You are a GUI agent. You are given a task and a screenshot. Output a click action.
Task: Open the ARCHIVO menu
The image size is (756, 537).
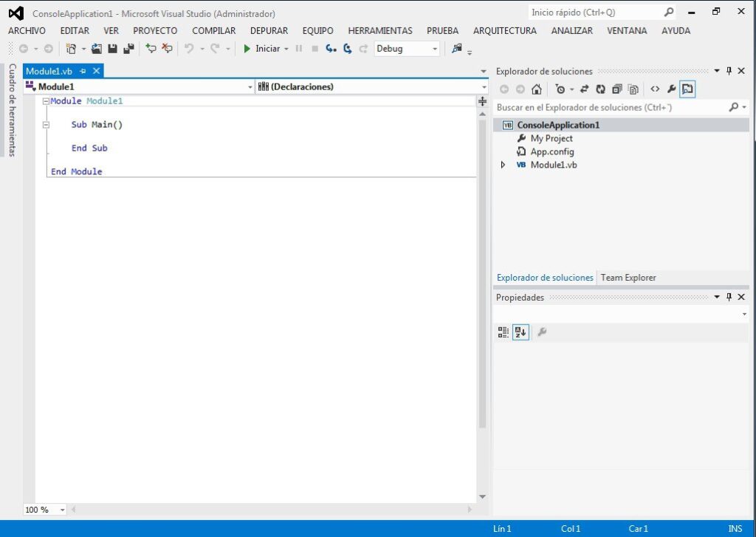pos(27,31)
